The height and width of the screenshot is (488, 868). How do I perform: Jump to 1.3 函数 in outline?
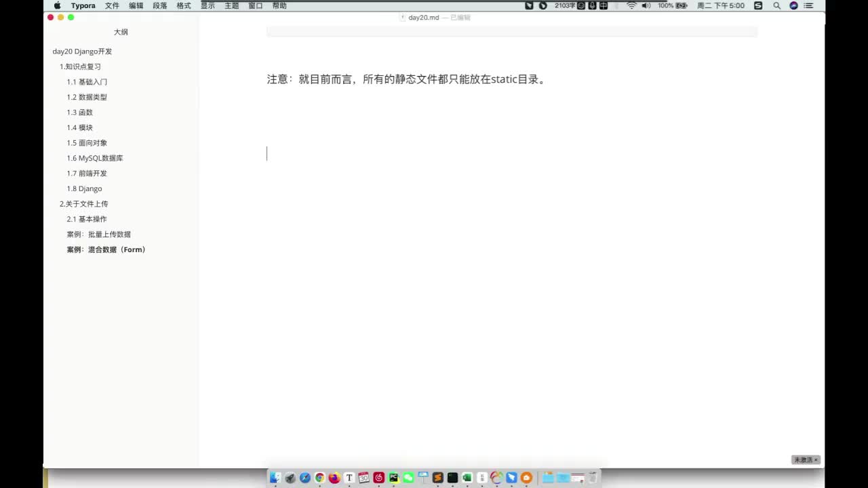80,113
